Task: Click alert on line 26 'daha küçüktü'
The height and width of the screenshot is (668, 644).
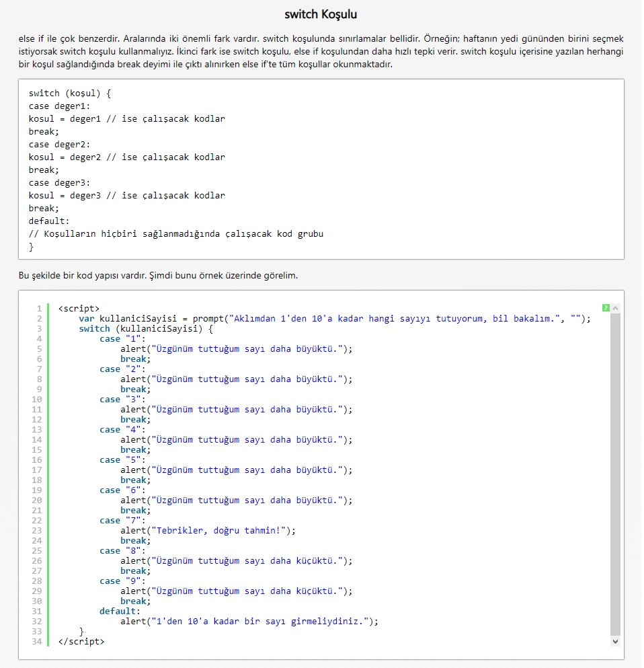Action: pos(236,561)
